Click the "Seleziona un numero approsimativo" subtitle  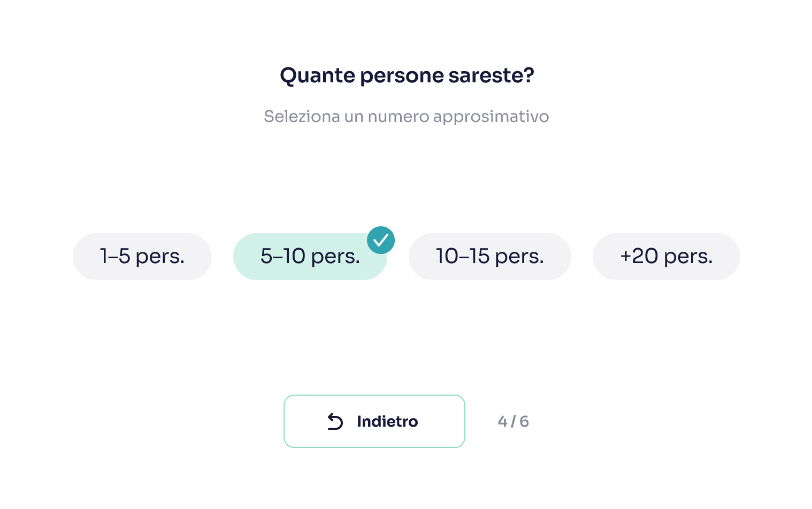click(x=407, y=117)
